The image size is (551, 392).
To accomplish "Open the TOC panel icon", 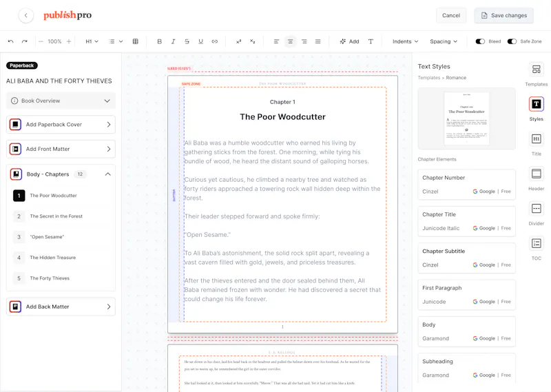I will (537, 243).
